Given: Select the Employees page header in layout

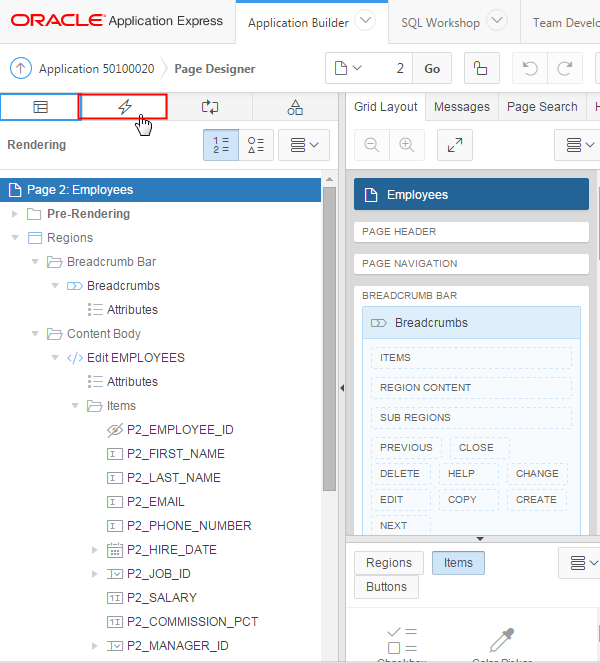Looking at the screenshot, I should click(x=471, y=195).
